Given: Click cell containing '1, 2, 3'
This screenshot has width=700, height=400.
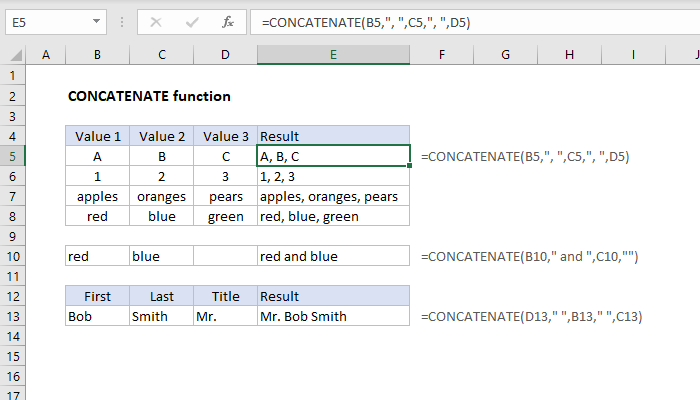Looking at the screenshot, I should [x=333, y=176].
